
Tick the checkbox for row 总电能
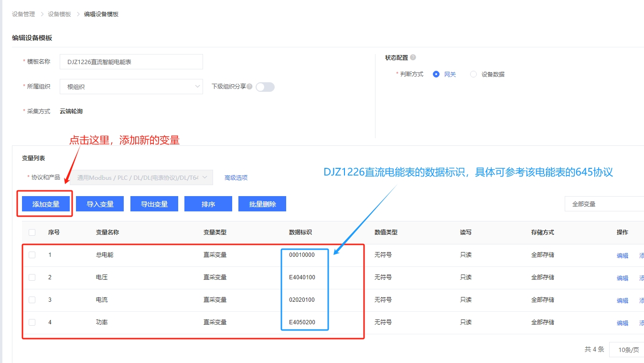[32, 255]
